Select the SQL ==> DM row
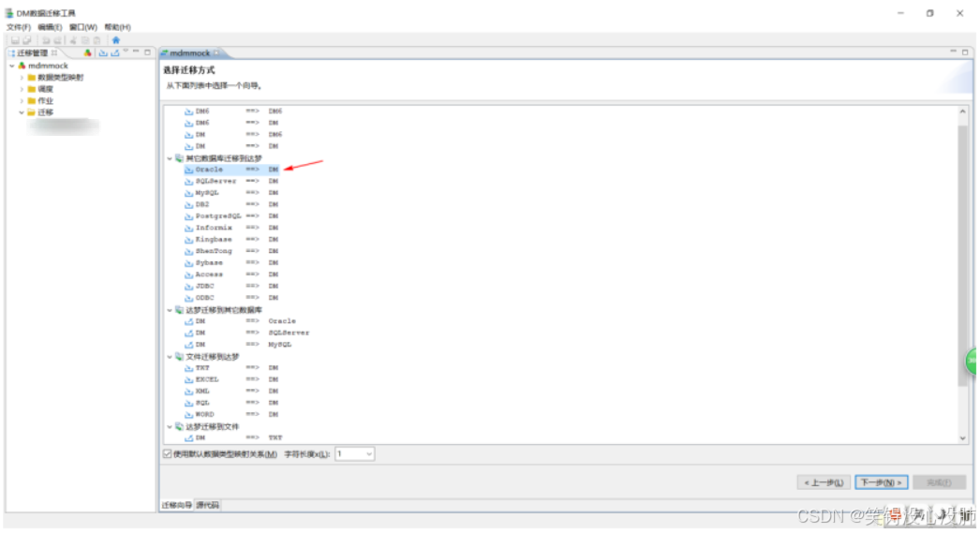 click(231, 403)
